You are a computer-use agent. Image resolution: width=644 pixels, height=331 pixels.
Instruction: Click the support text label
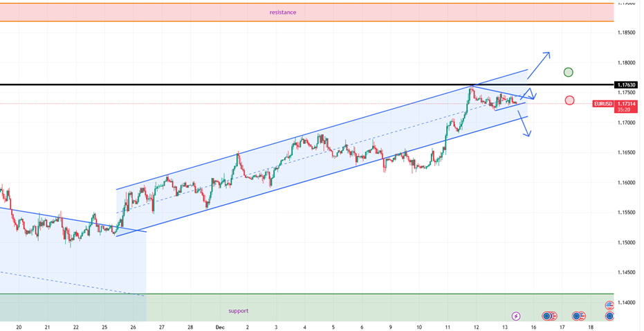coord(238,311)
